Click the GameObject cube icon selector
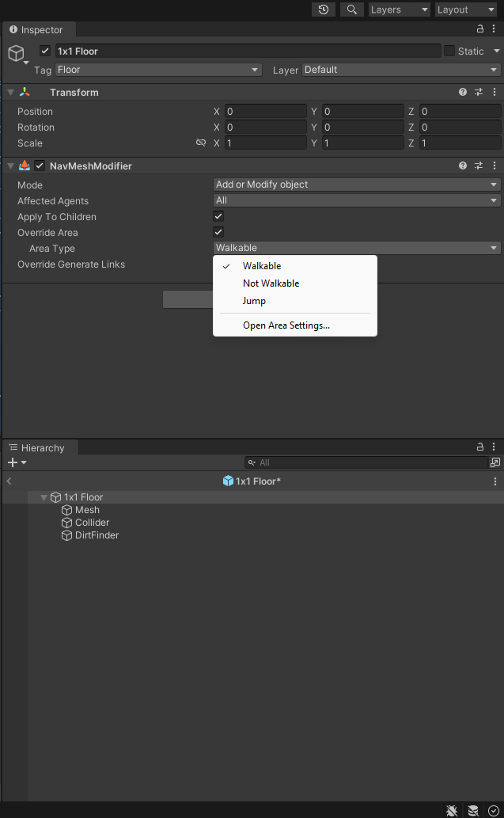This screenshot has height=818, width=504. 17,53
